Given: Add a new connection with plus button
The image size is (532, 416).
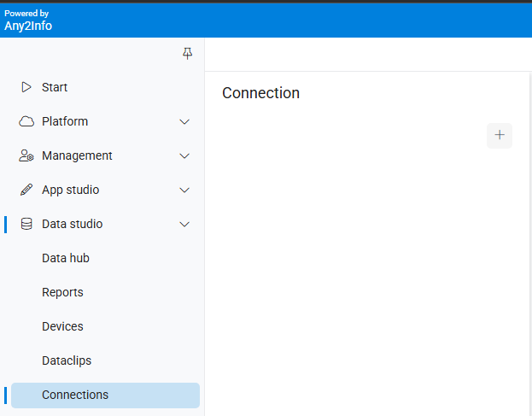Looking at the screenshot, I should click(x=500, y=135).
